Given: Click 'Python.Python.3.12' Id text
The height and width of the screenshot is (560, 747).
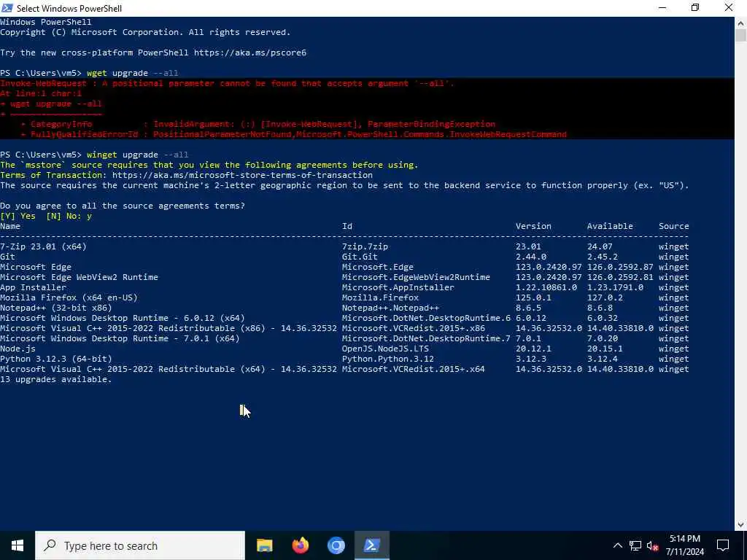Looking at the screenshot, I should [x=387, y=359].
